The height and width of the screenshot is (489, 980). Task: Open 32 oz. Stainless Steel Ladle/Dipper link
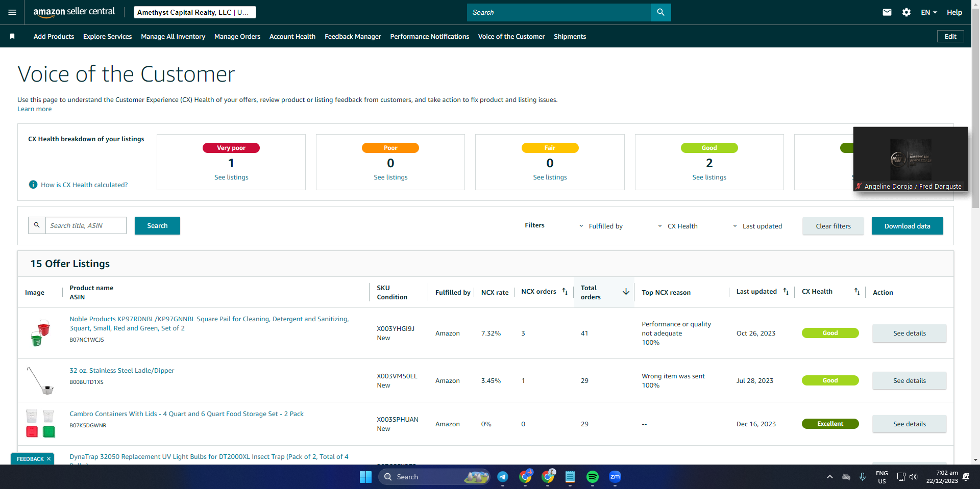coord(122,370)
